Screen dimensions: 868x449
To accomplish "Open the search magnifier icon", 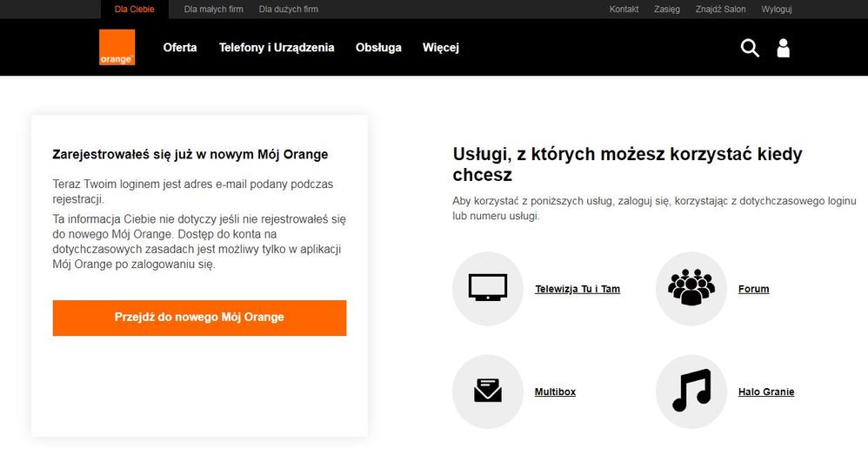I will pyautogui.click(x=750, y=48).
